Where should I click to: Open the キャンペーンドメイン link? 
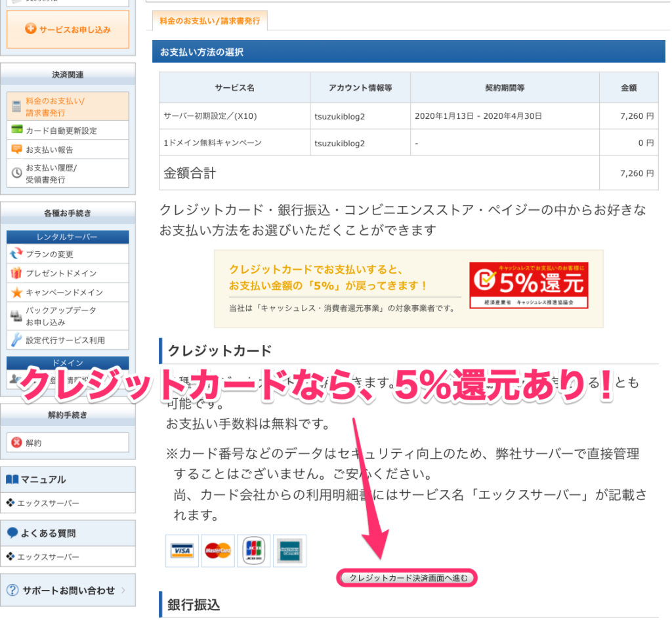pos(68,292)
